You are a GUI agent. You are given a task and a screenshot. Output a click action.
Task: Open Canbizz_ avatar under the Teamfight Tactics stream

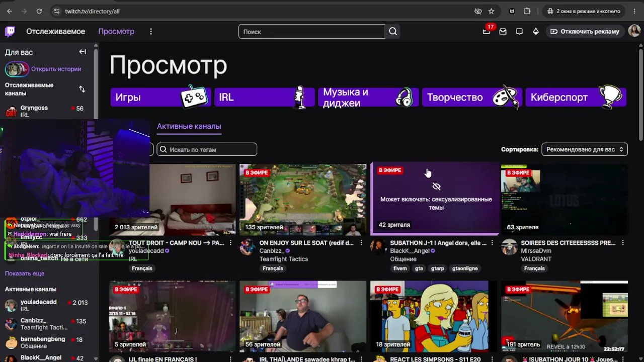tap(247, 247)
